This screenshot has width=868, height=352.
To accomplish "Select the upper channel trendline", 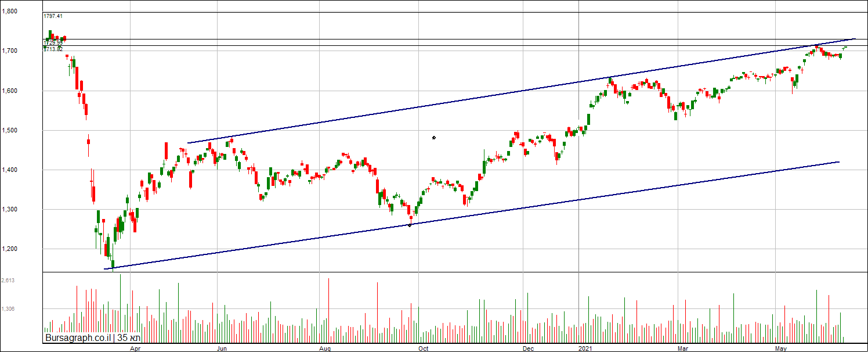I will [521, 91].
